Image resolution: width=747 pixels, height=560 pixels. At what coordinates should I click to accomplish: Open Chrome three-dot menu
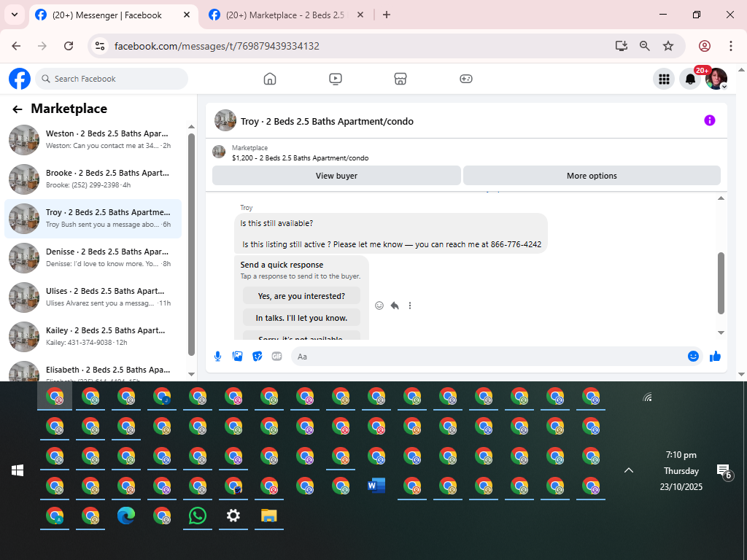tap(731, 46)
